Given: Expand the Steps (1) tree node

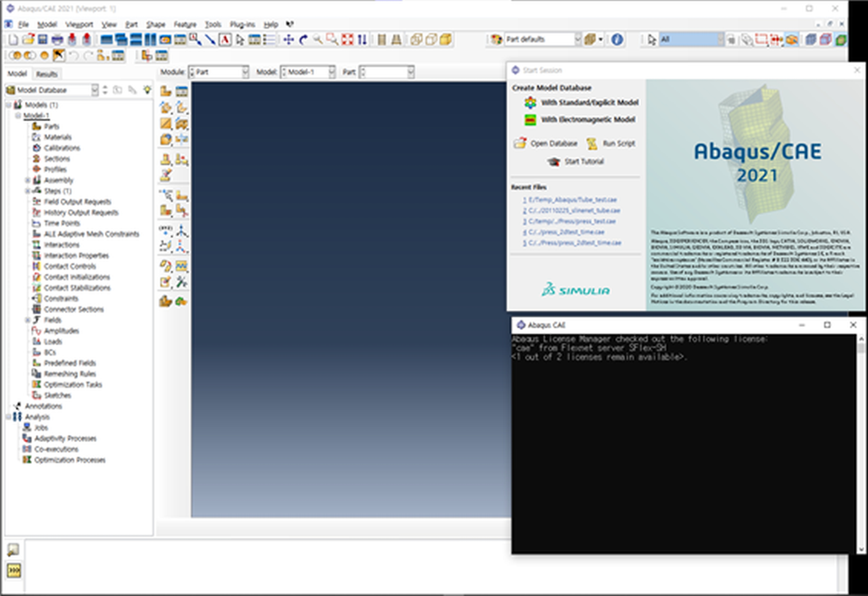Looking at the screenshot, I should [x=27, y=191].
